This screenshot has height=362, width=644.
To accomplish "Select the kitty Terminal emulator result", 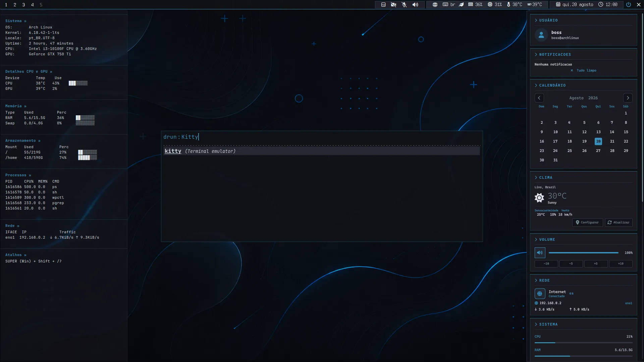I will [x=322, y=151].
